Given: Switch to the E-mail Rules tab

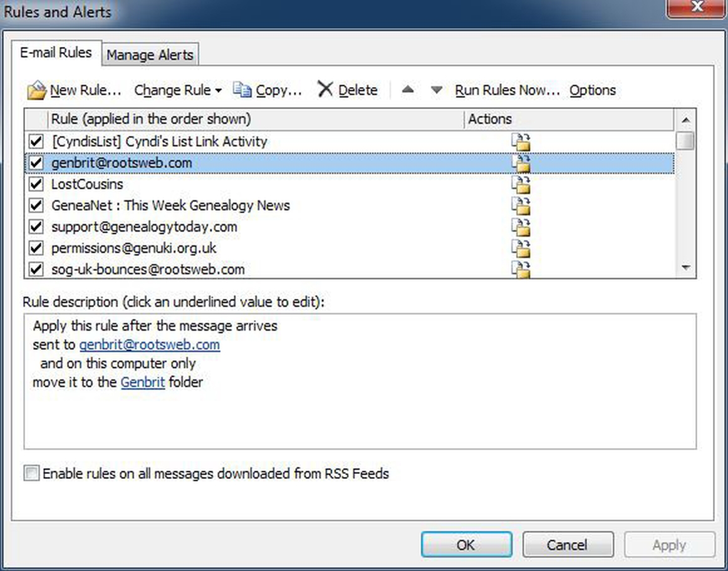Looking at the screenshot, I should coord(56,53).
